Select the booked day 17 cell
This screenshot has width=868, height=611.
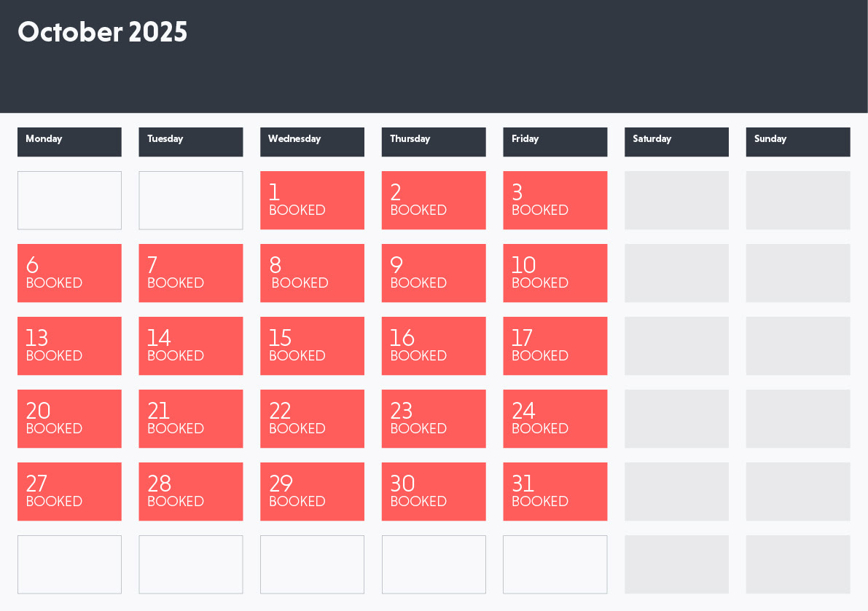click(x=555, y=346)
